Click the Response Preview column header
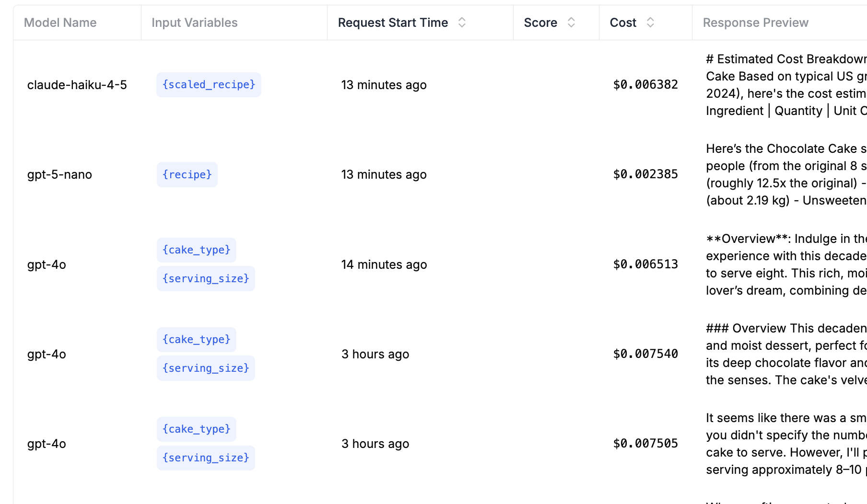The image size is (867, 504). [x=755, y=22]
